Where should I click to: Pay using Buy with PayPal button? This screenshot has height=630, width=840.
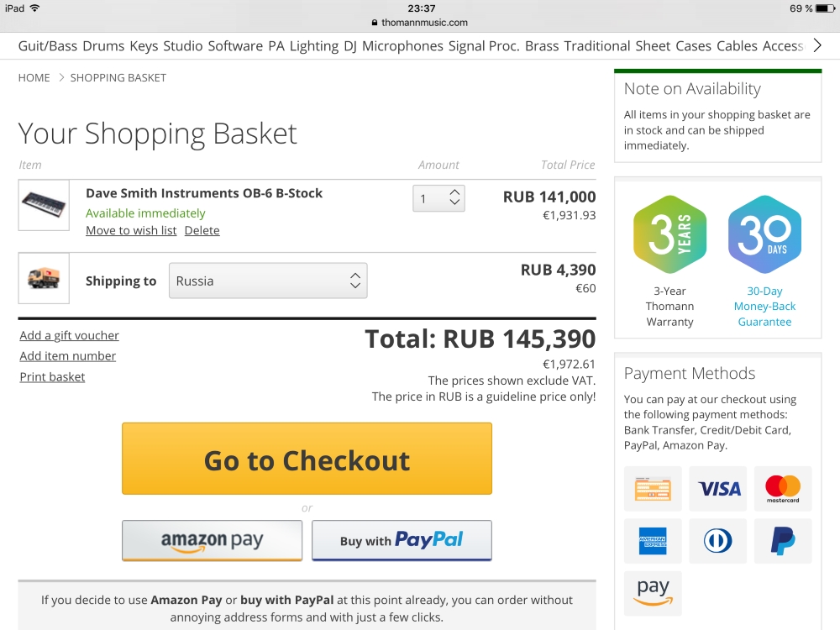tap(402, 540)
